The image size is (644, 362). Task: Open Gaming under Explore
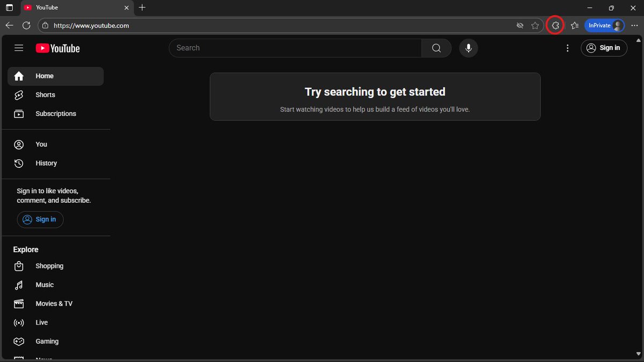tap(56, 341)
